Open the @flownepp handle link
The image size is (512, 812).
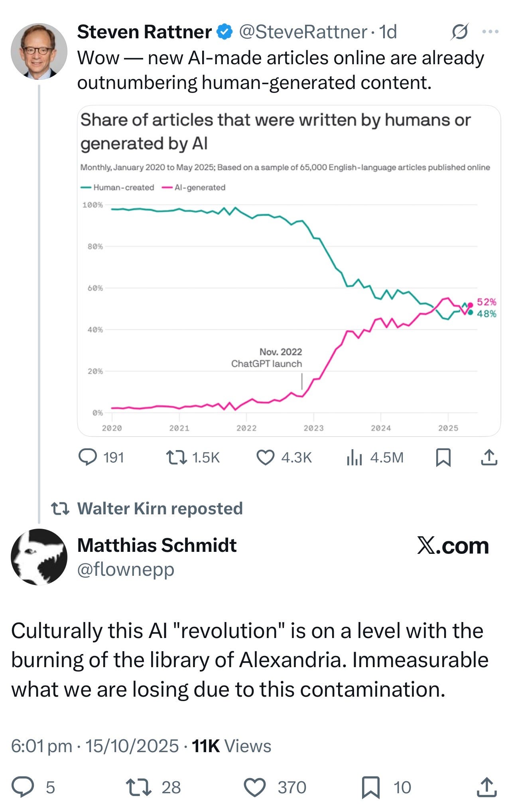point(126,569)
